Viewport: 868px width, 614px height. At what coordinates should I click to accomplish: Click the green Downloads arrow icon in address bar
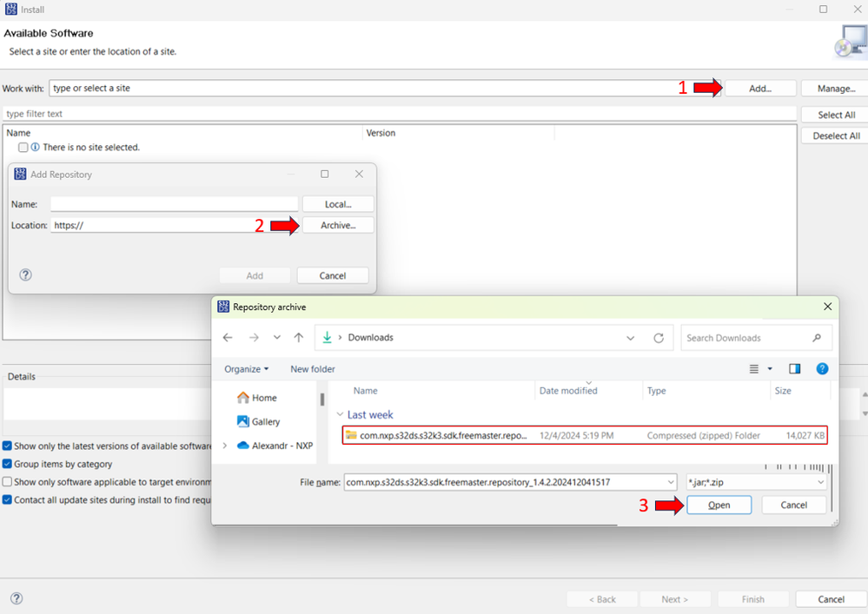328,338
